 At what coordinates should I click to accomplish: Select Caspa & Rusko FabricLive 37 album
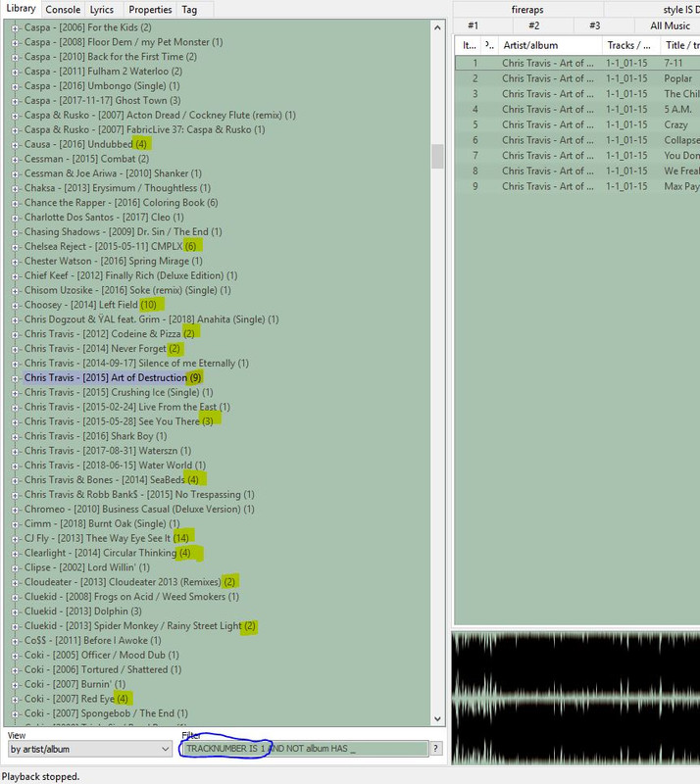(144, 129)
